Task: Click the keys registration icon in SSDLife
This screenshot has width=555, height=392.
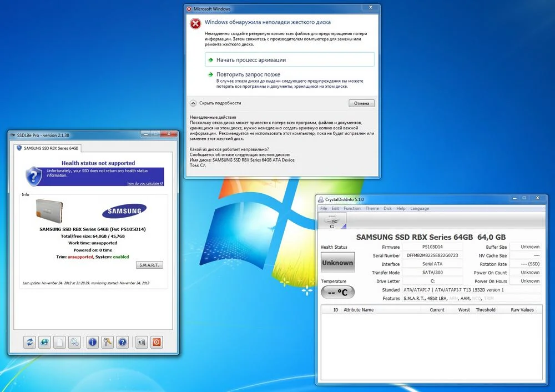Action: pos(107,342)
